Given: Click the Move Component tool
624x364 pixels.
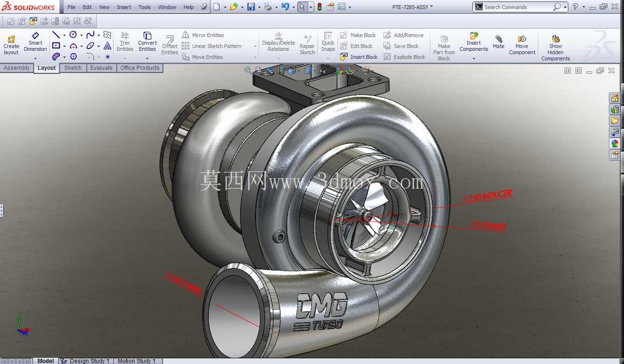Looking at the screenshot, I should [522, 45].
